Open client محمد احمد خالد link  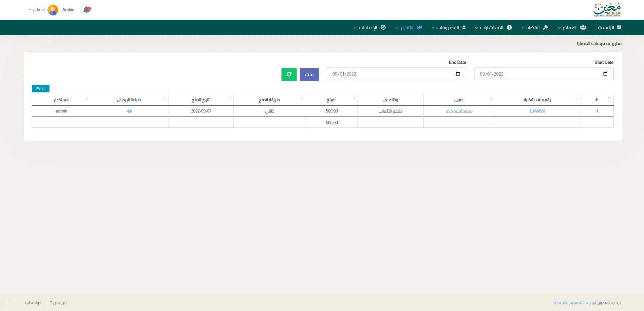[x=459, y=111]
